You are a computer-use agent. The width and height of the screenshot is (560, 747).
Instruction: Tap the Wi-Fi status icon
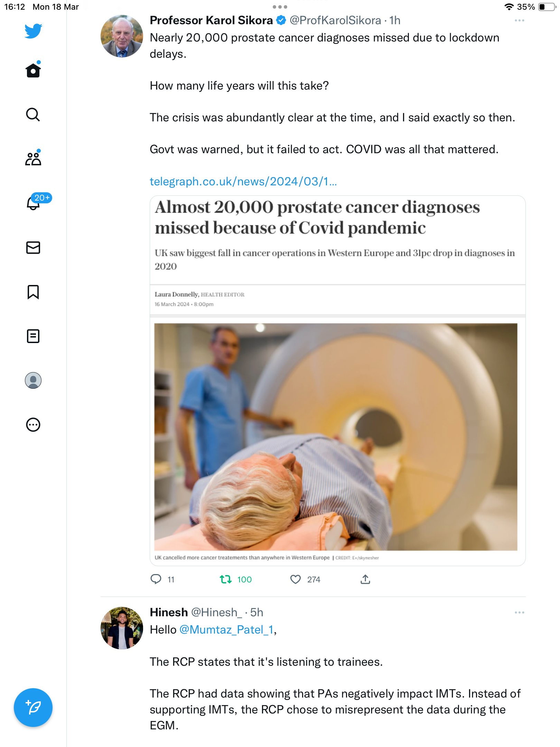pyautogui.click(x=509, y=7)
